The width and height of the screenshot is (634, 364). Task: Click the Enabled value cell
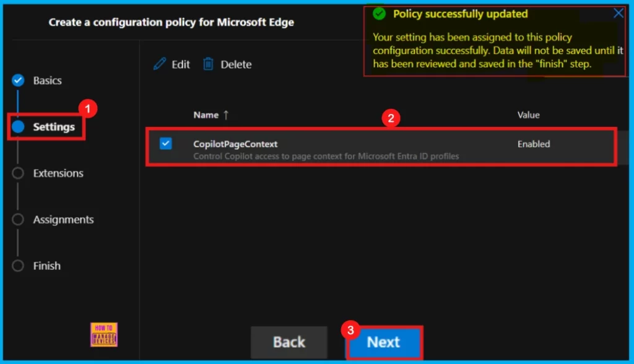[x=534, y=144]
